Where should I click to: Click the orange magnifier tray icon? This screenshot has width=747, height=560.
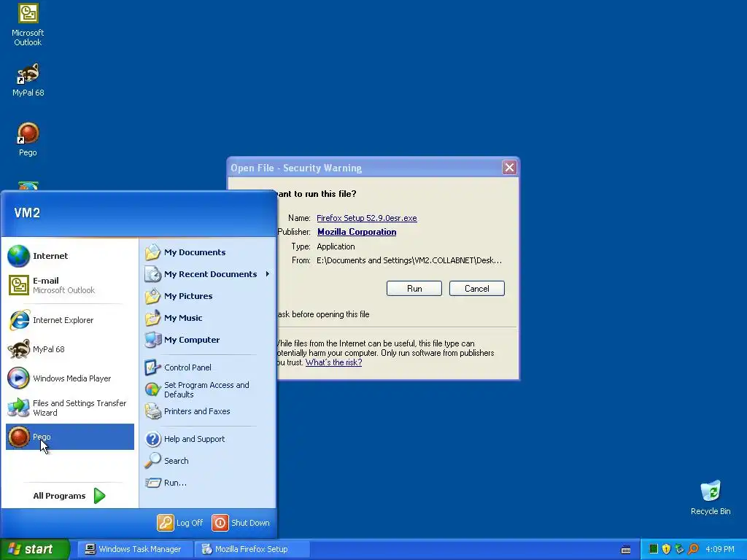pos(693,549)
